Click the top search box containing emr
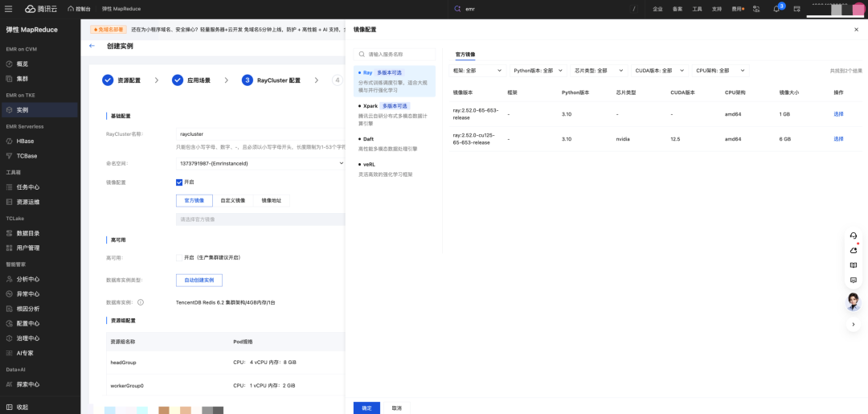The image size is (868, 414). (545, 9)
